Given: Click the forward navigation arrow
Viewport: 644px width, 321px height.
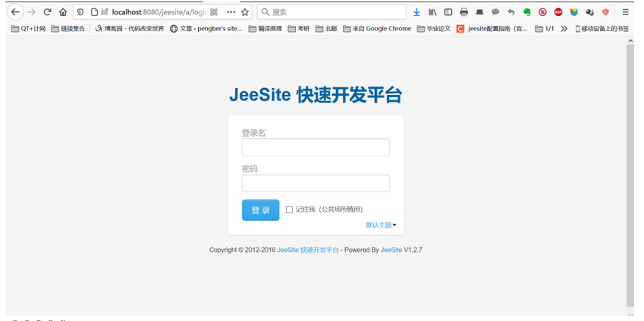Looking at the screenshot, I should pyautogui.click(x=32, y=12).
